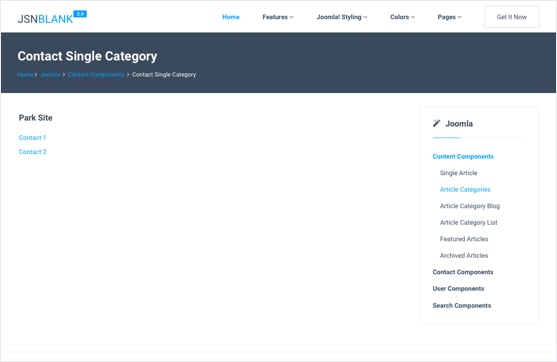Open Article Categories in sidebar
Image resolution: width=557 pixels, height=362 pixels.
point(465,189)
